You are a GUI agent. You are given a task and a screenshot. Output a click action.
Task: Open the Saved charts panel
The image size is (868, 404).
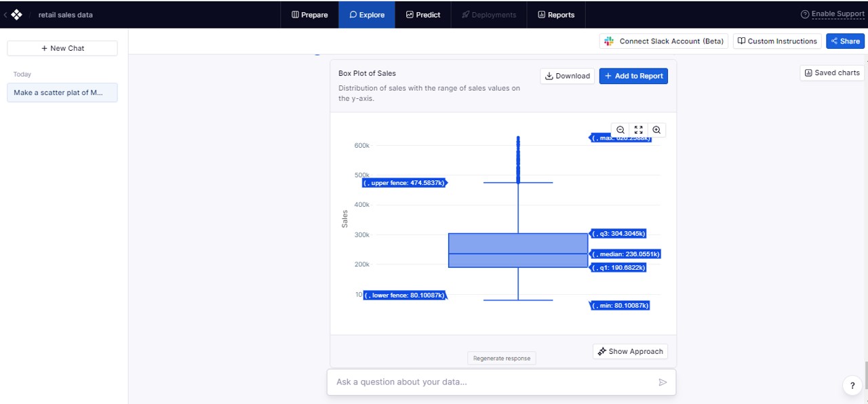click(832, 73)
